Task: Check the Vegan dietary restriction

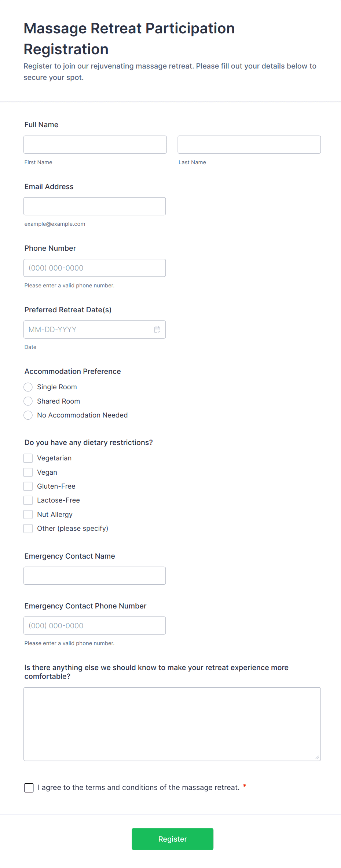Action: coord(28,472)
